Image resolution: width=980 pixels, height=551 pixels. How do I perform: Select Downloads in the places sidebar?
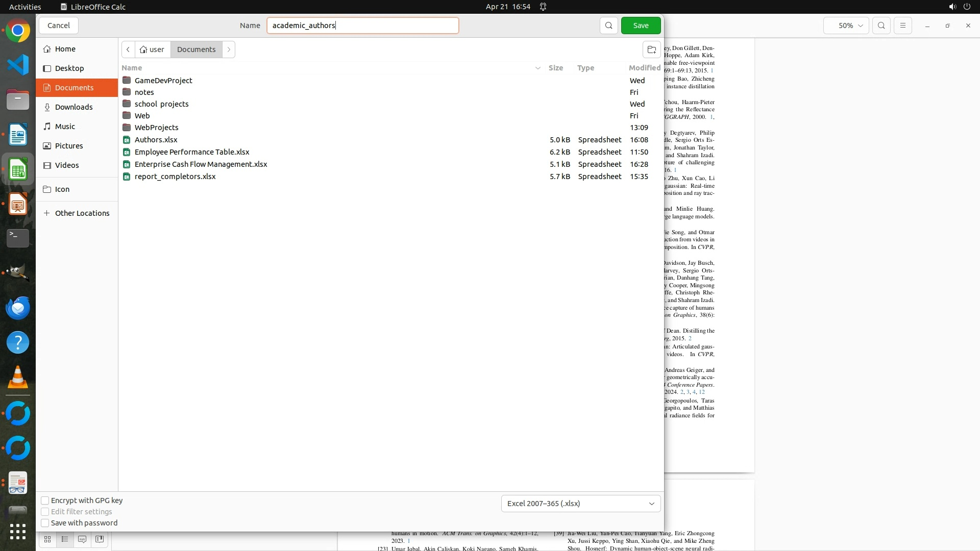pyautogui.click(x=73, y=107)
